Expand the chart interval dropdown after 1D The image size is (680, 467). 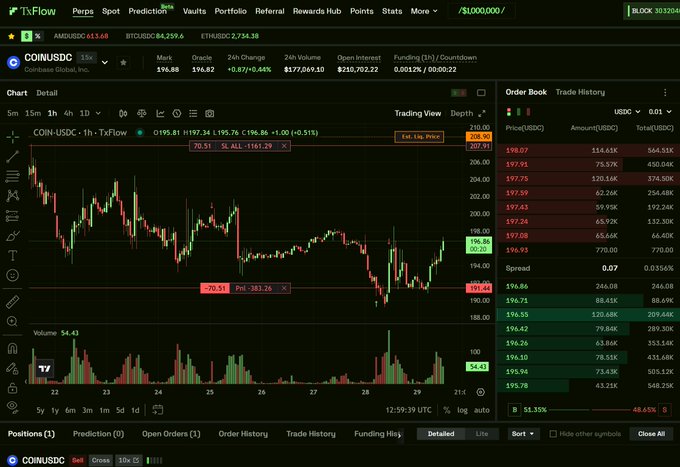pos(98,114)
